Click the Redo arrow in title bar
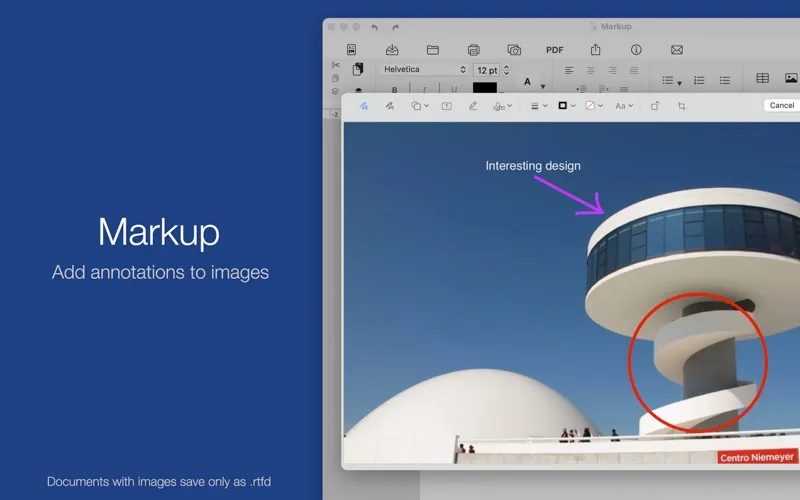 pyautogui.click(x=395, y=27)
